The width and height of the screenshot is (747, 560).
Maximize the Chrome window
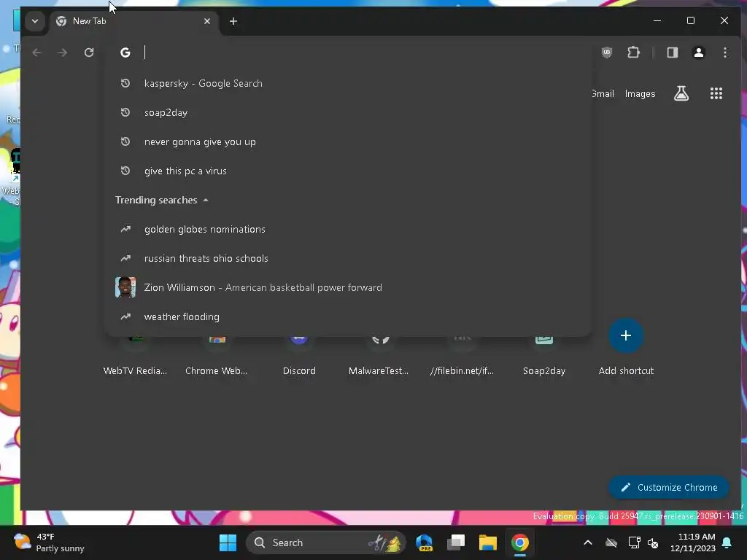[690, 20]
